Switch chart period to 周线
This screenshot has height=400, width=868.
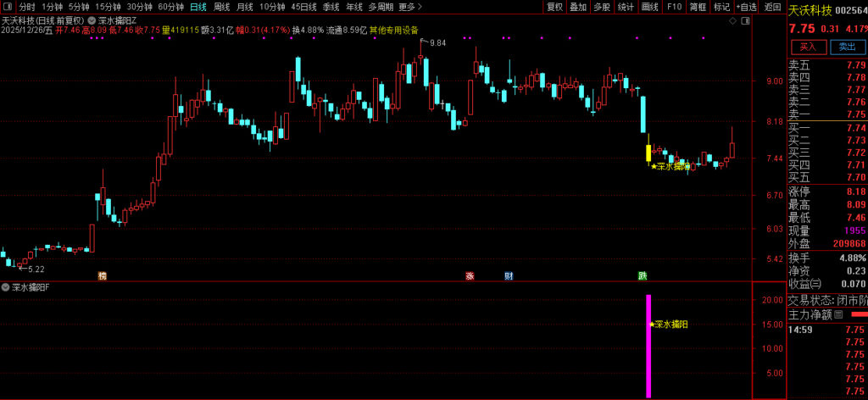221,6
